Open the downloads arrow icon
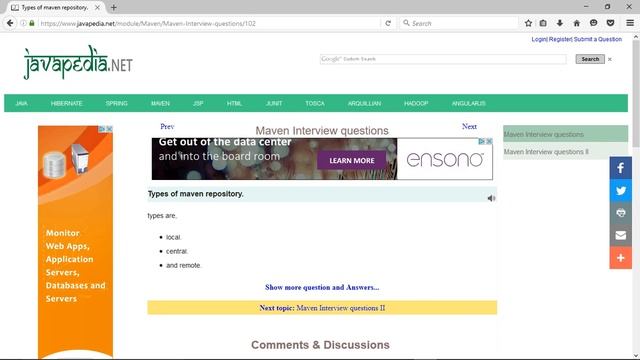The image size is (640, 360). (560, 23)
